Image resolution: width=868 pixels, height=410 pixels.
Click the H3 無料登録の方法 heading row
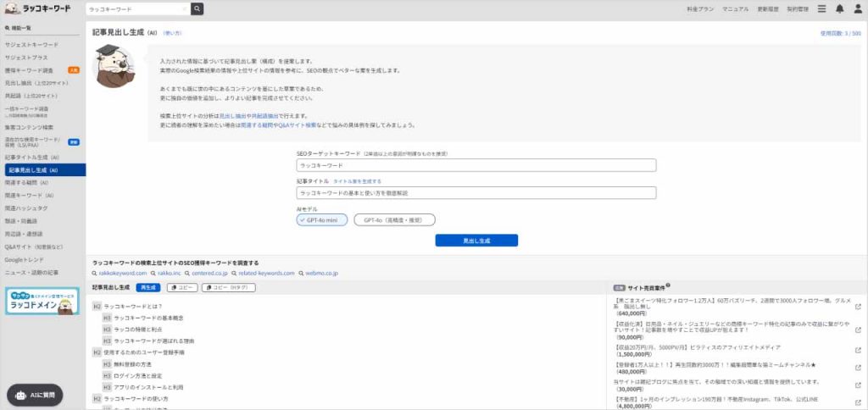(x=127, y=364)
